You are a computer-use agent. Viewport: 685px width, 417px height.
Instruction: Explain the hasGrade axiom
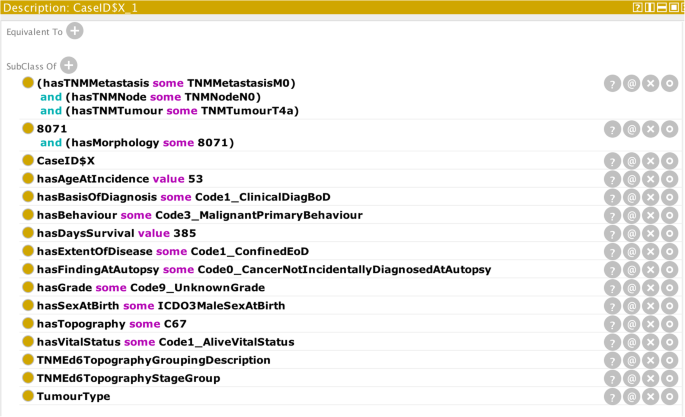point(612,288)
